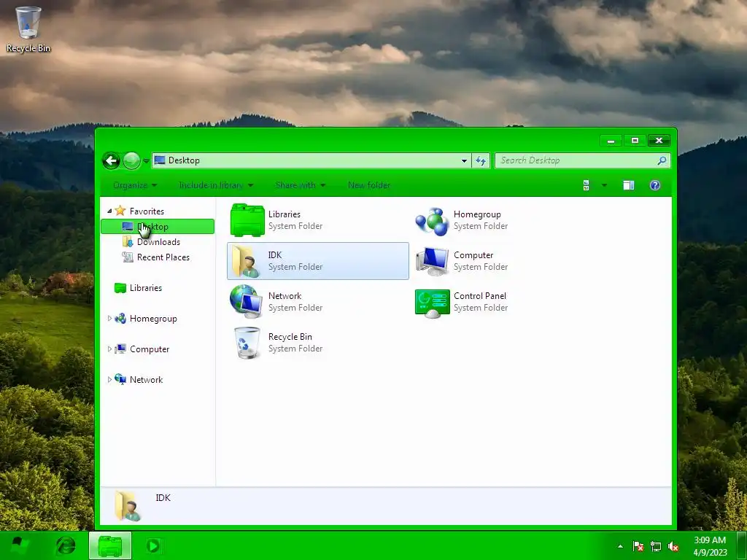Click the IDK name in details pane
Screen dimensions: 747x560
[163, 497]
